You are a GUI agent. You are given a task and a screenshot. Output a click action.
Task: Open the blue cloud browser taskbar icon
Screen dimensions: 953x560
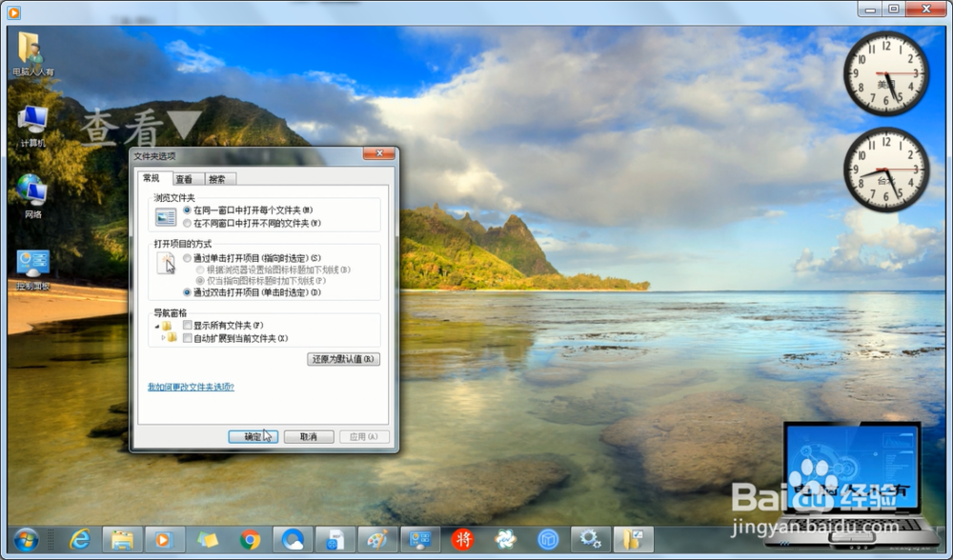click(x=293, y=539)
